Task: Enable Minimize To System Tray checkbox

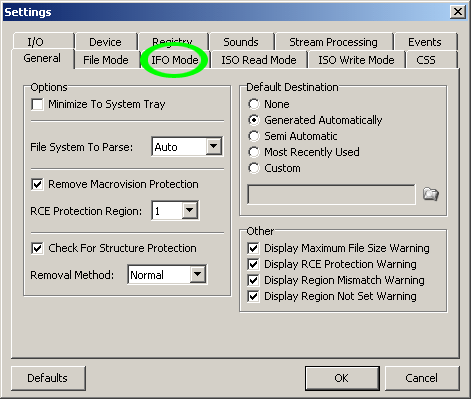Action: [37, 104]
